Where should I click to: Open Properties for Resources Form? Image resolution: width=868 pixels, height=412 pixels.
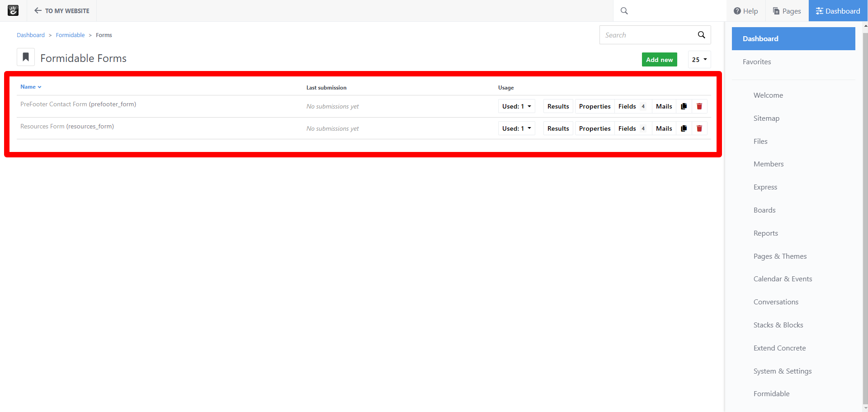click(x=594, y=128)
